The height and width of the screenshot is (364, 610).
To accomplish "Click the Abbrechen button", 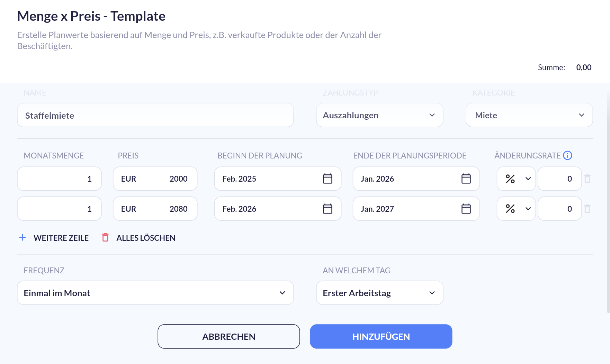I will tap(229, 336).
